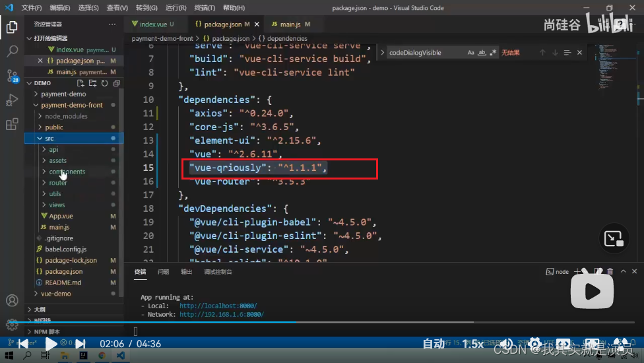Switch to the main.js editor tab

290,24
